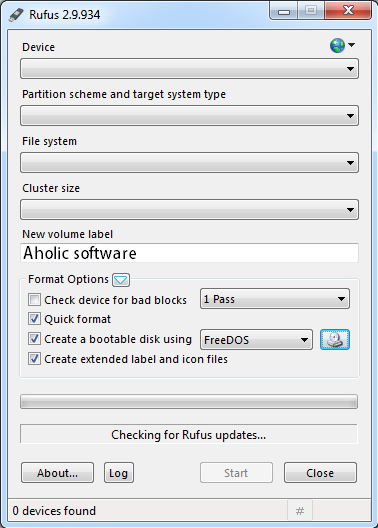Open the language globe icon menu
378x528 pixels.
pos(342,45)
